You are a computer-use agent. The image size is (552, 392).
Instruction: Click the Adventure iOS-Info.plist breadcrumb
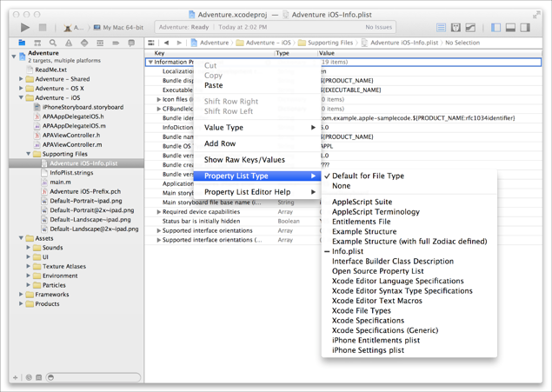[400, 43]
